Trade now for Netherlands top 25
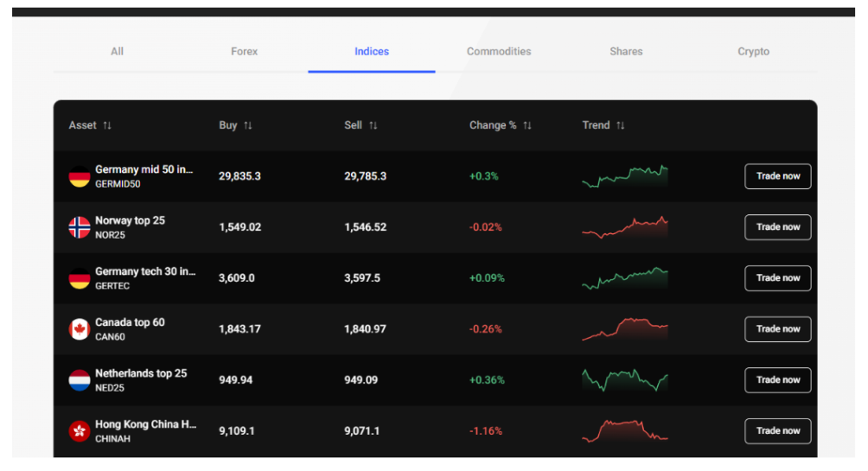This screenshot has height=471, width=868. 778,380
